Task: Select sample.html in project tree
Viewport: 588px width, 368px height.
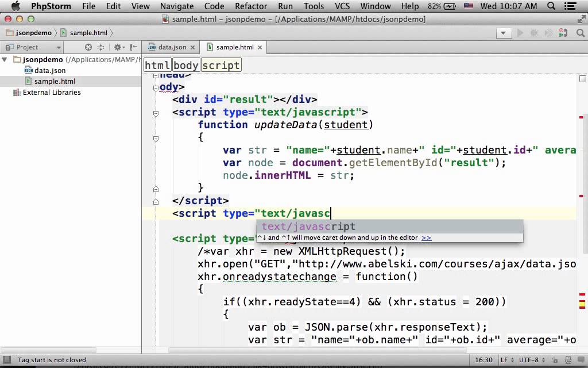Action: tap(50, 82)
